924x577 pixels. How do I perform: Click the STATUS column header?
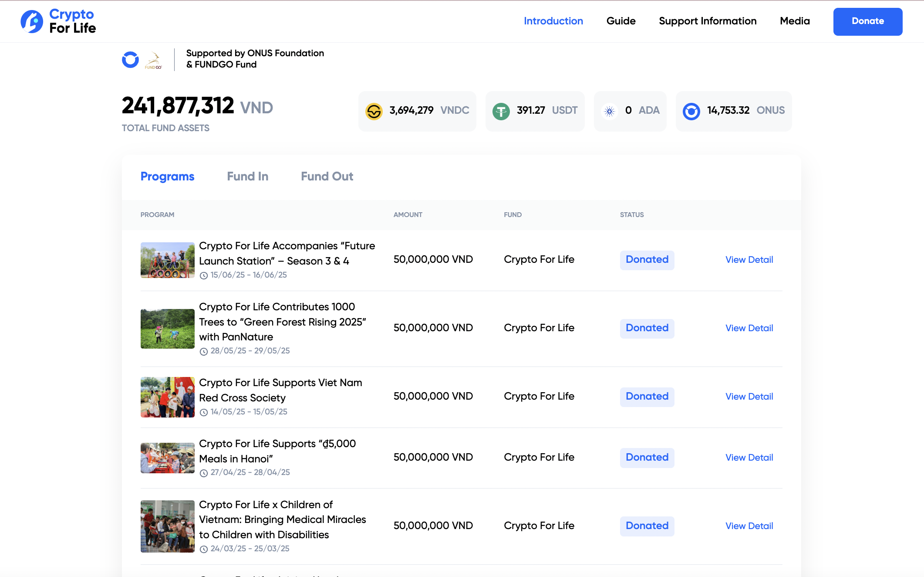point(632,215)
